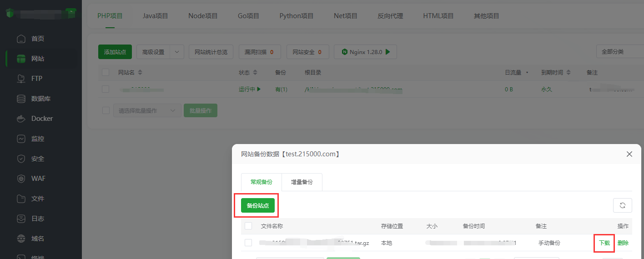Open the 监控 monitoring icon
Viewport: 644px width, 259px height.
[21, 139]
